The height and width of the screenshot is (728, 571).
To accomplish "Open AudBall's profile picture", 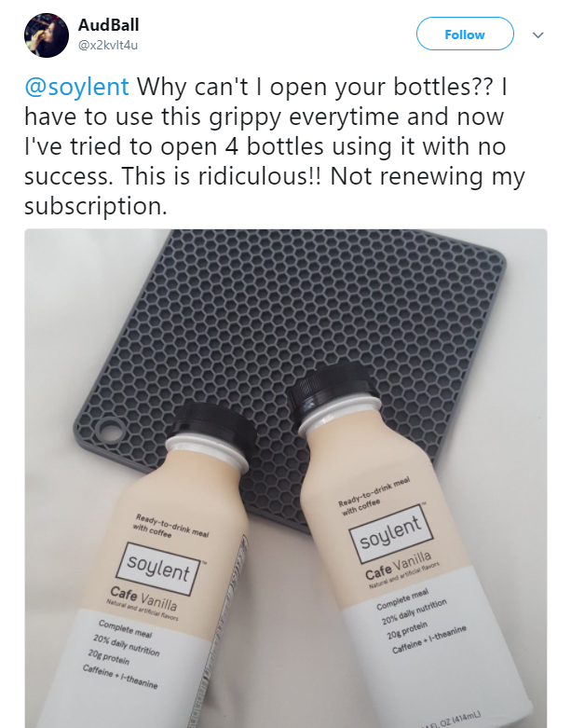I will pyautogui.click(x=47, y=35).
